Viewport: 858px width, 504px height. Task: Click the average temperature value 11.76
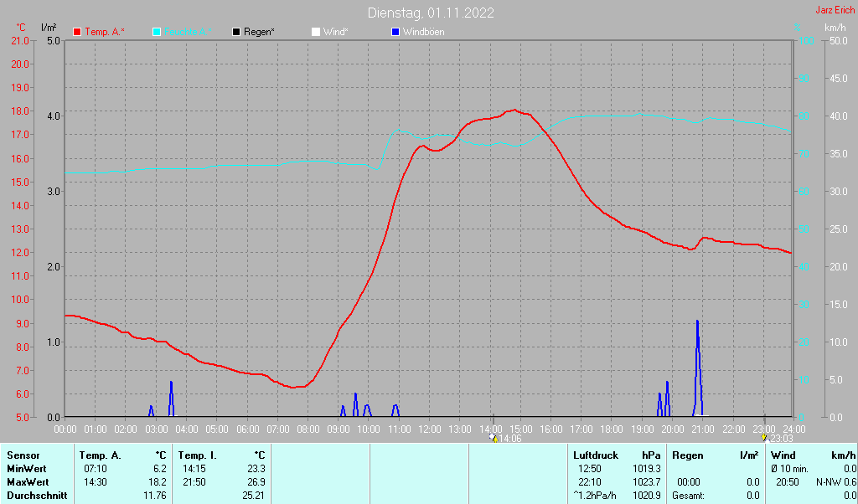coord(155,496)
